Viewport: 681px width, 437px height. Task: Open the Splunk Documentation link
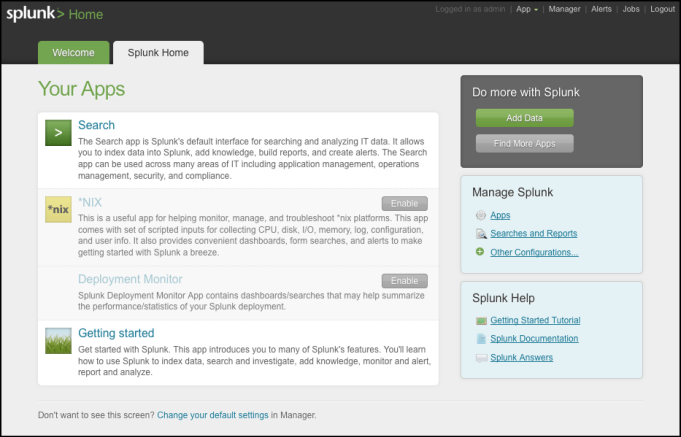534,338
